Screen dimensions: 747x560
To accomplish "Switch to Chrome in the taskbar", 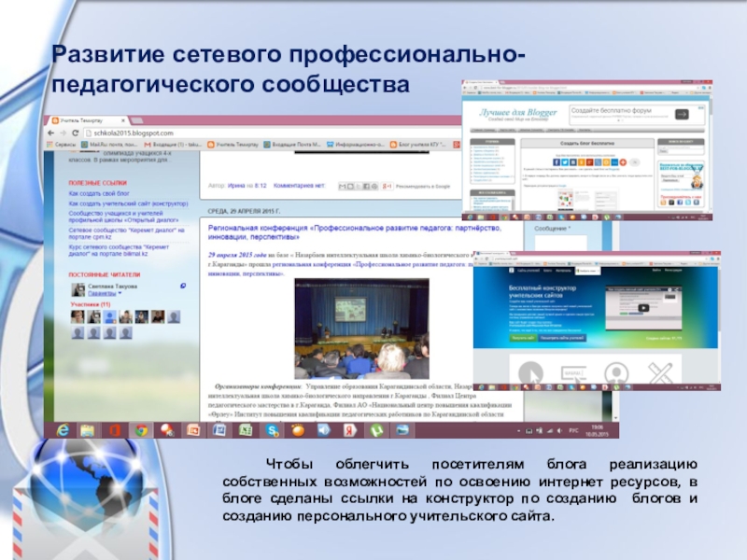I will (141, 430).
